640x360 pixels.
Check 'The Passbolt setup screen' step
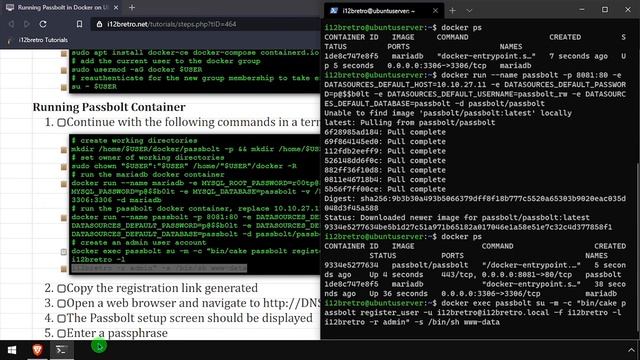tap(61, 319)
